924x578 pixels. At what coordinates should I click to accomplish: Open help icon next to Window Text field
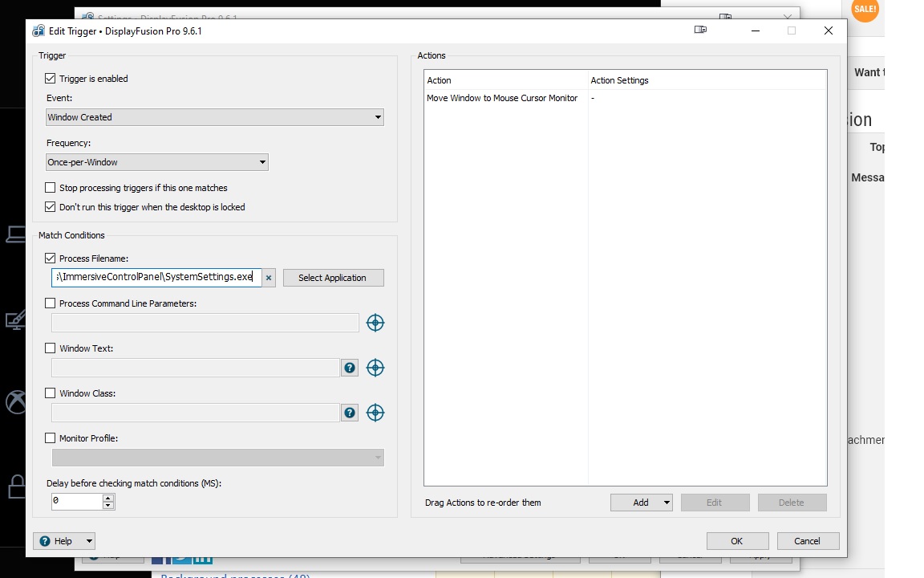[350, 368]
